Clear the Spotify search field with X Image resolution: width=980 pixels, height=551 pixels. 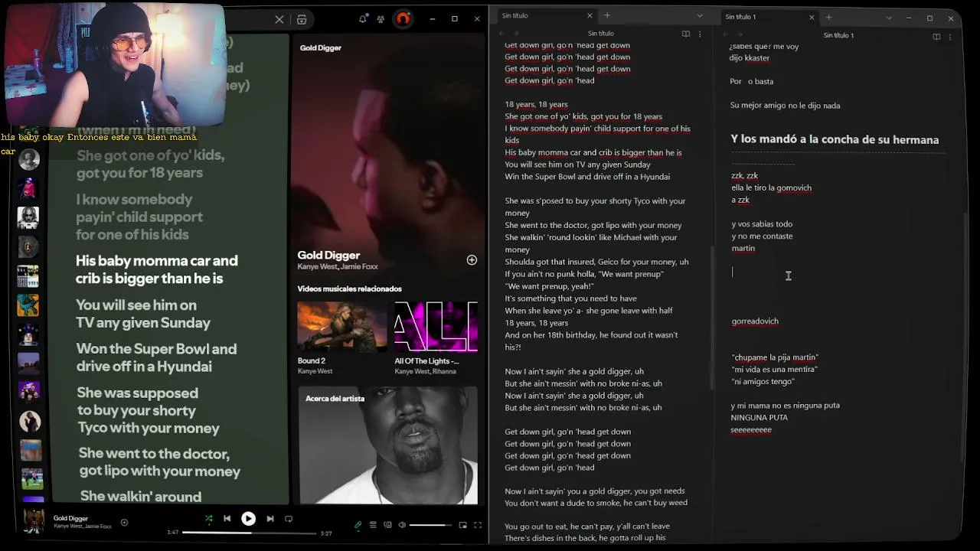coord(279,19)
